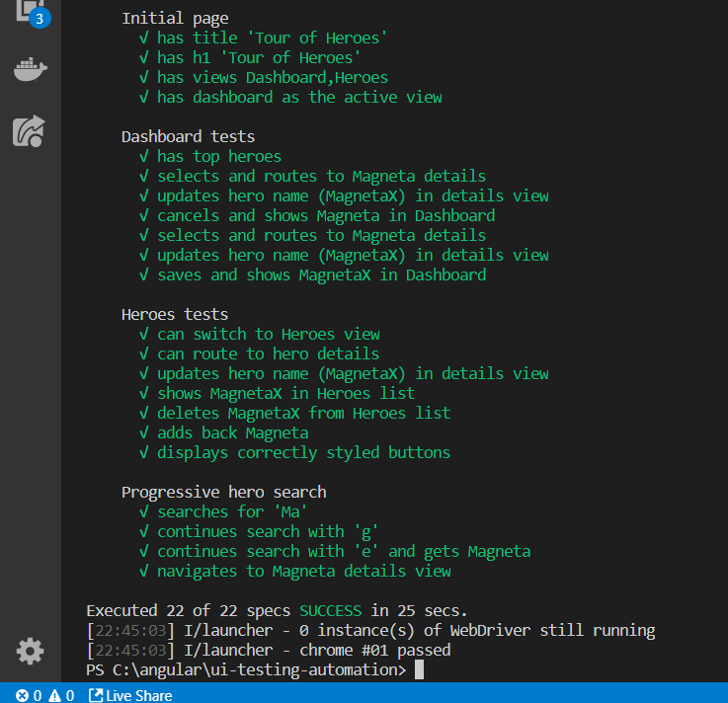Click the 'has top heroes' spec line
Viewport: 728px width, 703px height.
tap(218, 156)
